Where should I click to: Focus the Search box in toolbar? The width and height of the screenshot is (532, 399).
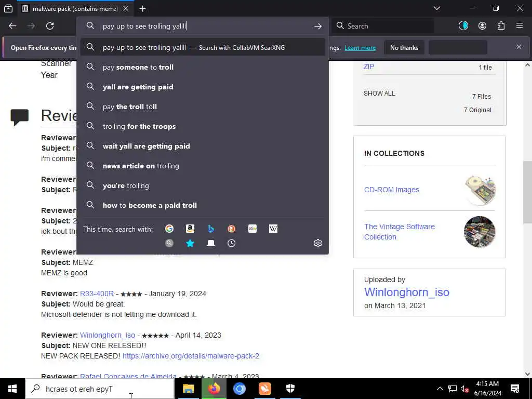383,26
